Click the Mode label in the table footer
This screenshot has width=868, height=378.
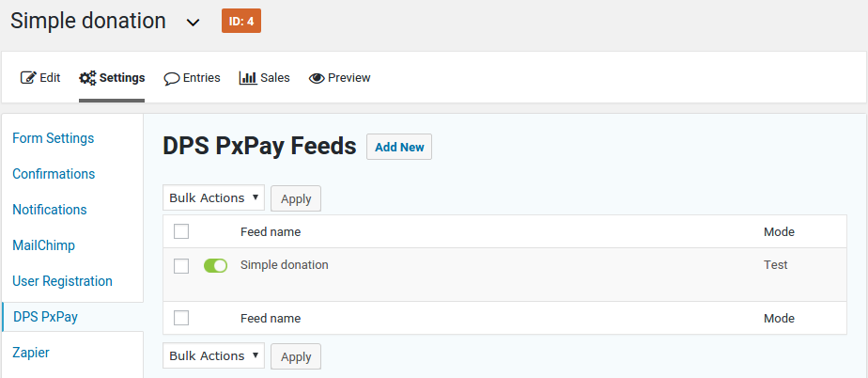click(779, 318)
